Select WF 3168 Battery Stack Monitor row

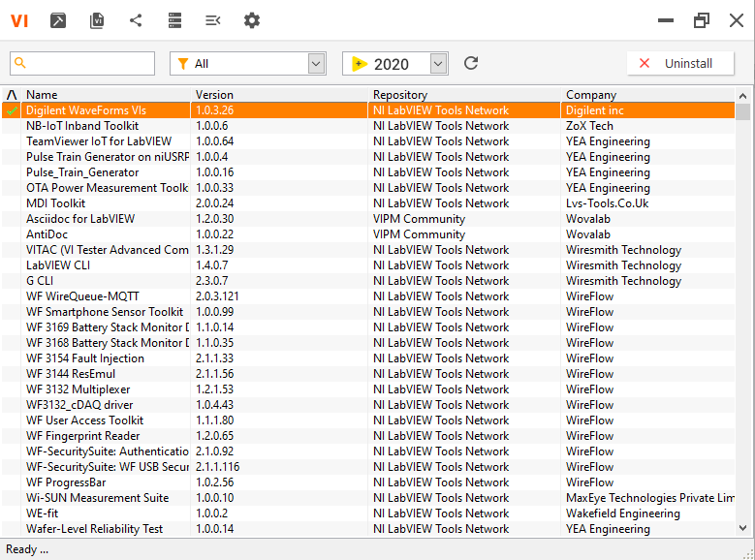pyautogui.click(x=368, y=342)
